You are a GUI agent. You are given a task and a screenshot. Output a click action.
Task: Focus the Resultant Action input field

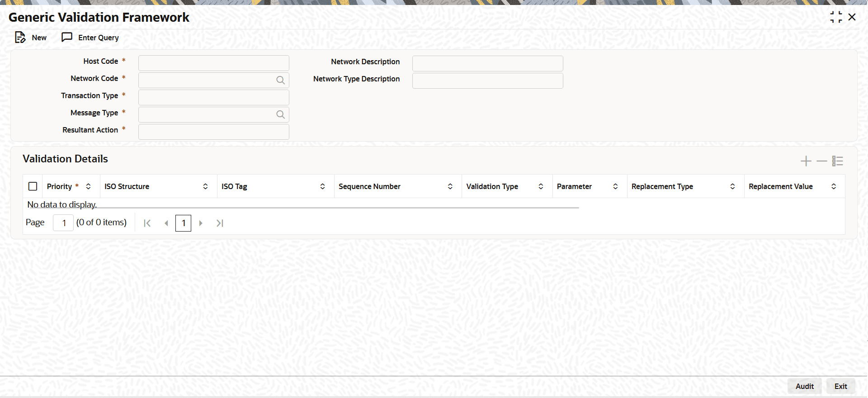(214, 132)
